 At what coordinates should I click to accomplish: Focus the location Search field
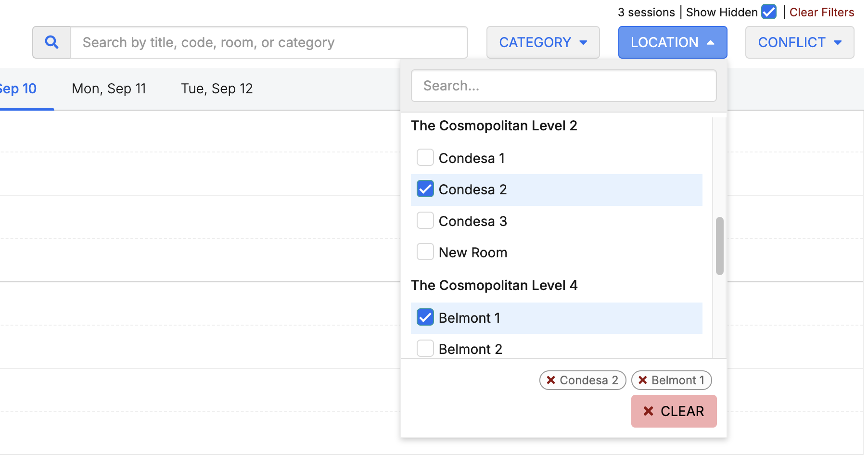563,86
